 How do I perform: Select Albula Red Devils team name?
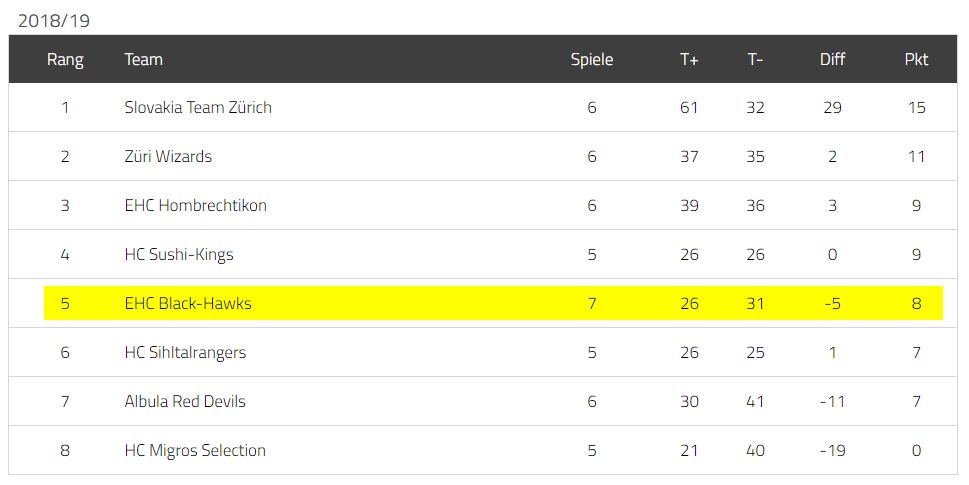click(185, 401)
